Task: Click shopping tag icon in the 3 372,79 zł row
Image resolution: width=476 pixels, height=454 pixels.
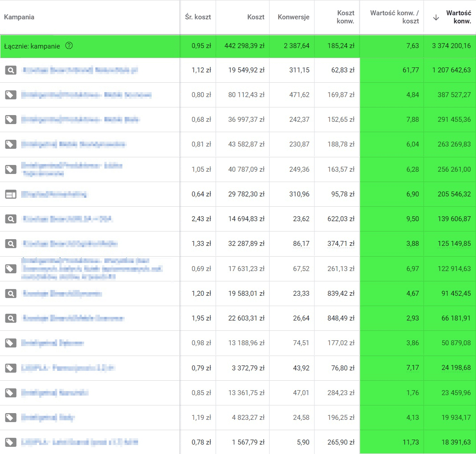Action: pos(11,368)
